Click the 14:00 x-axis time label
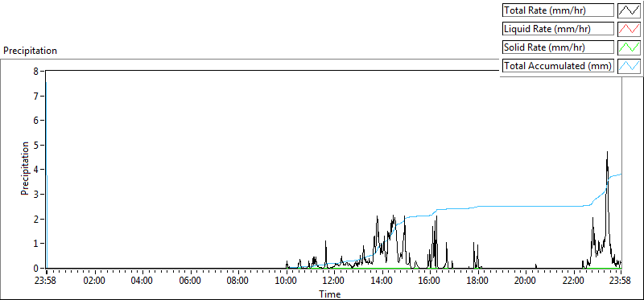 [382, 282]
